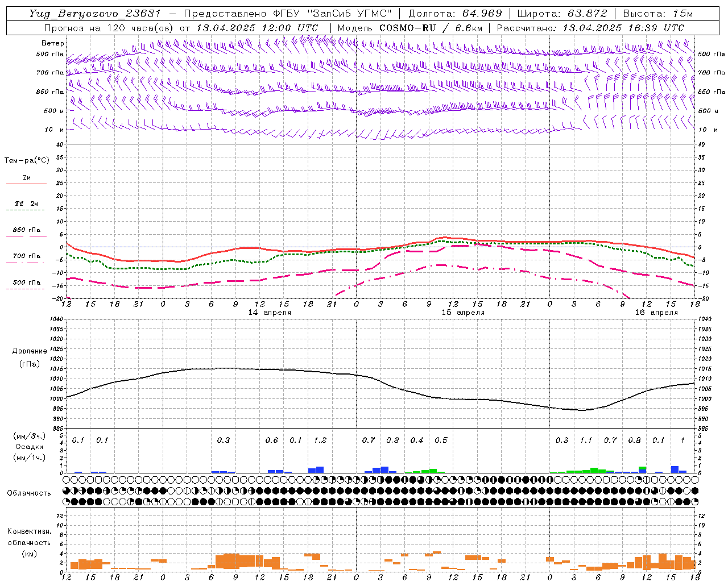Click the 0.4 precipitation value
Screen dimensions: 728x582
(417, 440)
